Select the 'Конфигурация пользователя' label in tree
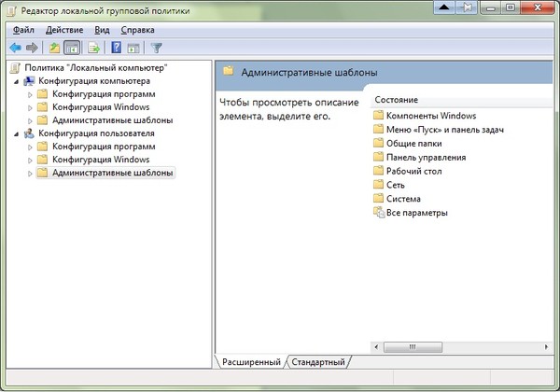 click(x=96, y=133)
